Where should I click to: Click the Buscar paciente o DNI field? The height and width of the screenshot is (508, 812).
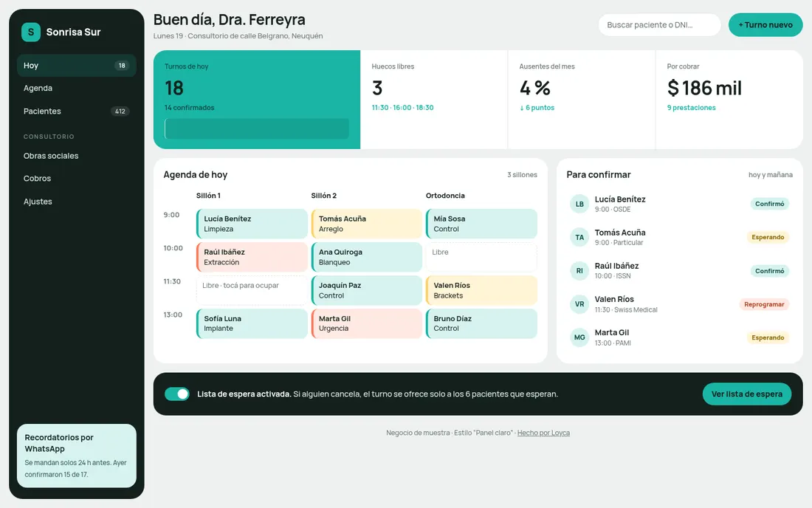coord(659,25)
